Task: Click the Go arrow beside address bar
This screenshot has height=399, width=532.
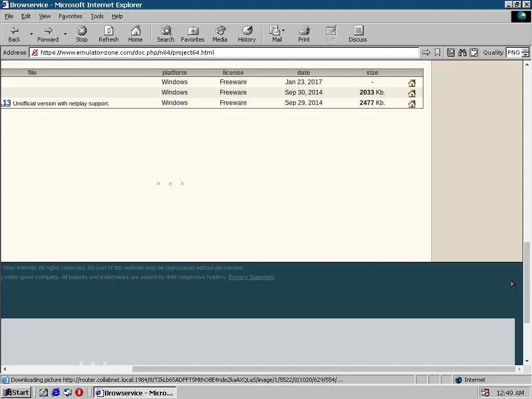Action: pyautogui.click(x=426, y=52)
